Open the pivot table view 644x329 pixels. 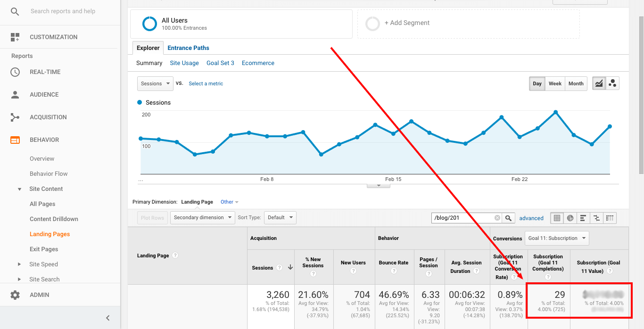(610, 218)
